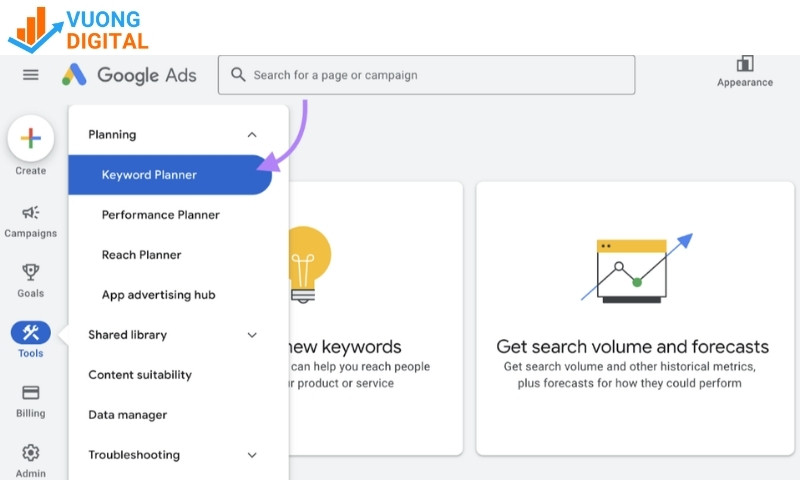Open Content suitability menu item
The image size is (800, 480).
point(140,375)
